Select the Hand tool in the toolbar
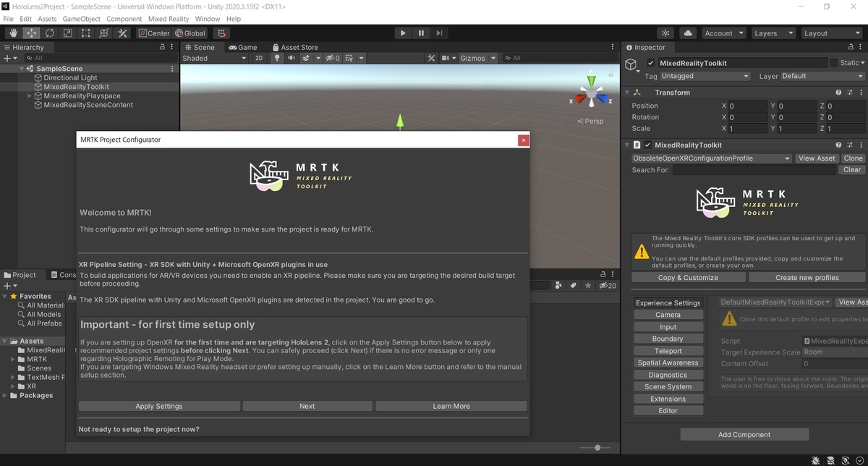 13,33
